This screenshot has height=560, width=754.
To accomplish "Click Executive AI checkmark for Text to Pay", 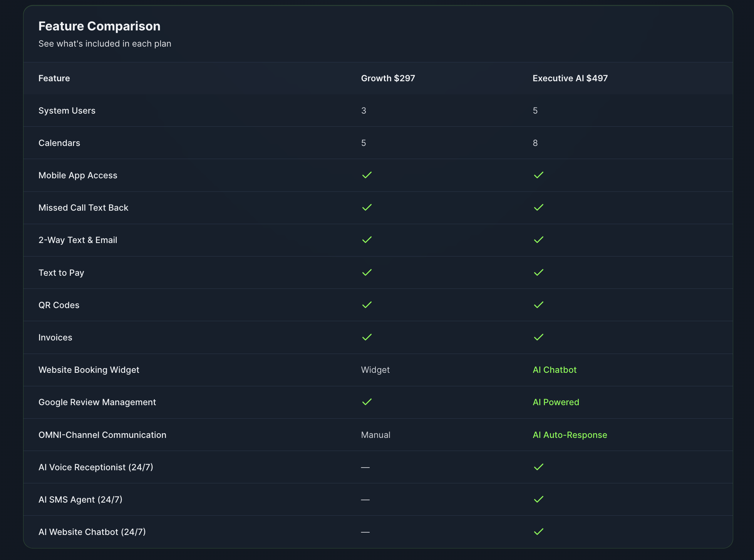I will click(x=538, y=273).
